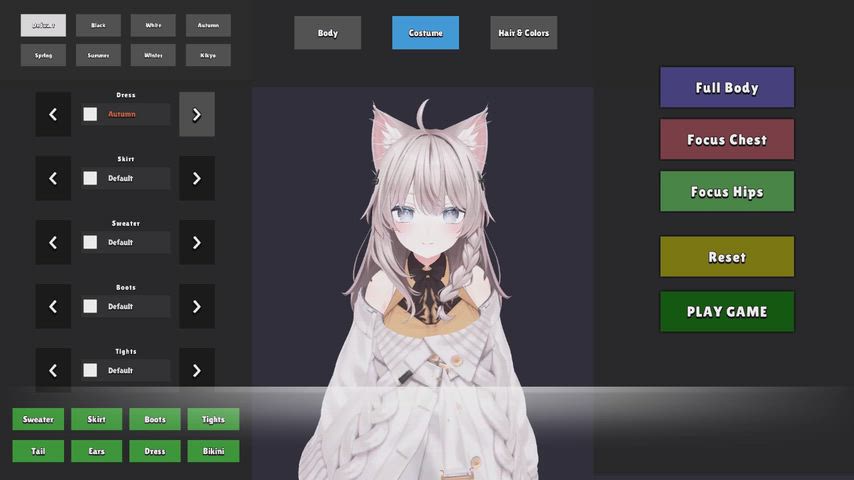Pick the Summer costume preset
Viewport: 854px width, 480px height.
[98, 55]
